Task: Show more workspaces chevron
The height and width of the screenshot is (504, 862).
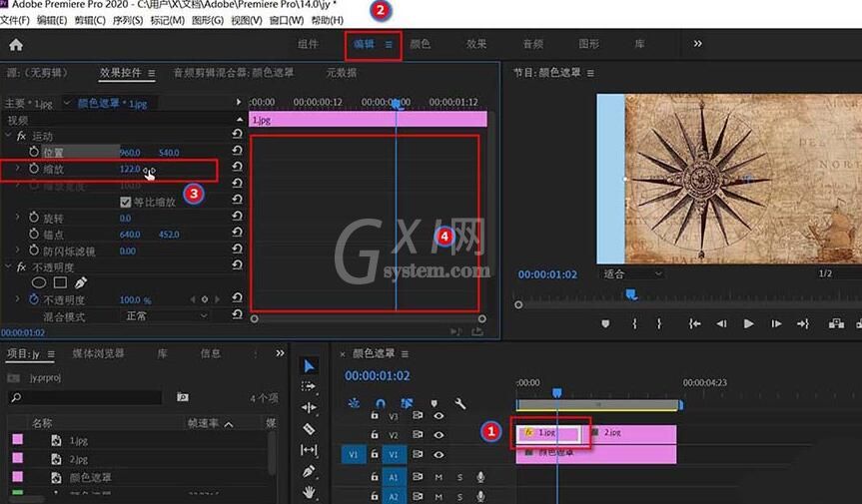Action: [697, 43]
